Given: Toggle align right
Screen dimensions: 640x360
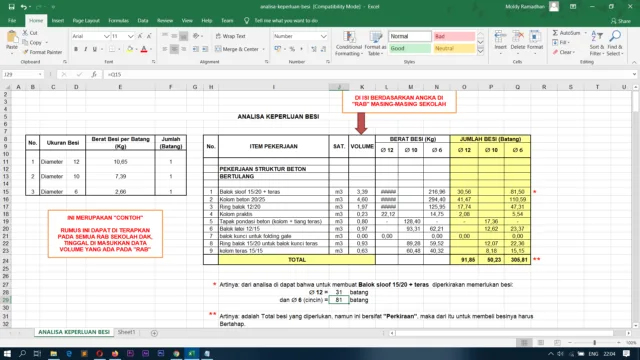Looking at the screenshot, I should [184, 49].
